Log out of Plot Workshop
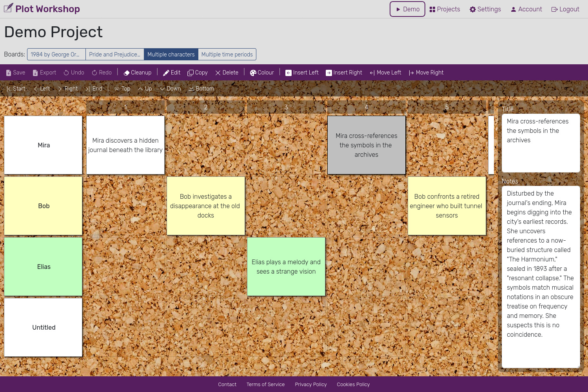This screenshot has width=588, height=392. pyautogui.click(x=565, y=9)
